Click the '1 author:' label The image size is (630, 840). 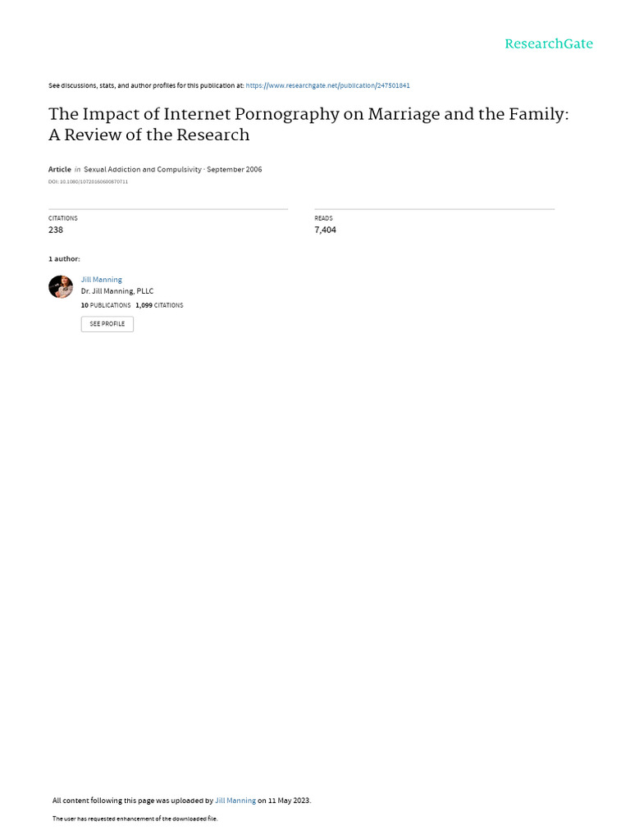pos(64,258)
